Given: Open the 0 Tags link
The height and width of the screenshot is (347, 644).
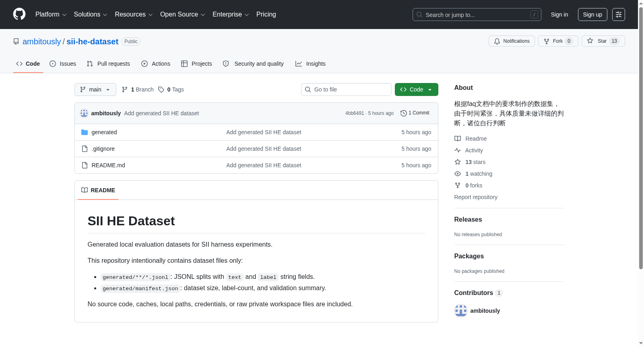Looking at the screenshot, I should point(171,89).
